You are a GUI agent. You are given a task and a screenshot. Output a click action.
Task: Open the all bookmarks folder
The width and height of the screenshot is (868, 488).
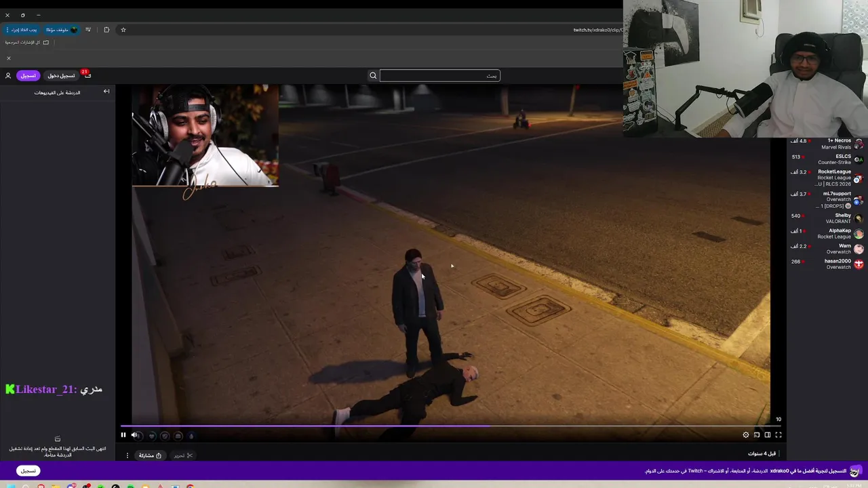click(27, 42)
